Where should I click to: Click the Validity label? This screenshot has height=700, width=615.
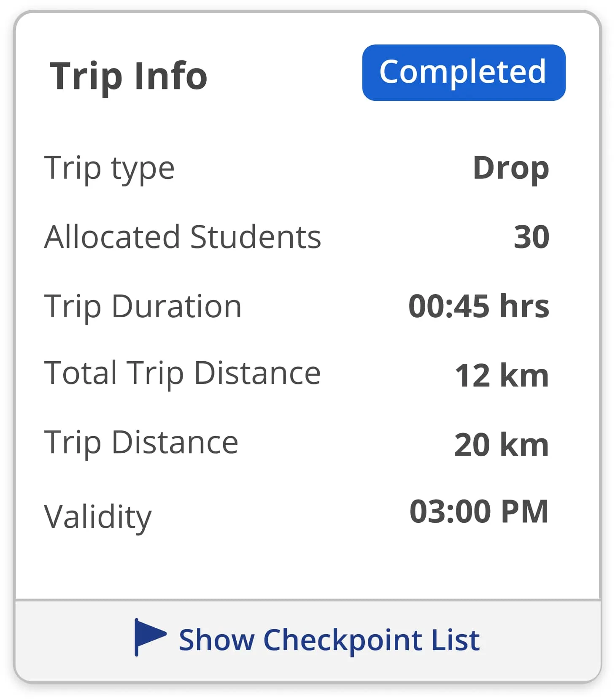point(97,516)
